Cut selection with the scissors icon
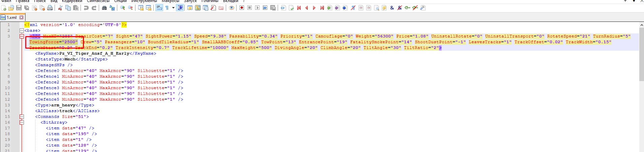Viewport: 644px width, 152px height. pos(60,8)
